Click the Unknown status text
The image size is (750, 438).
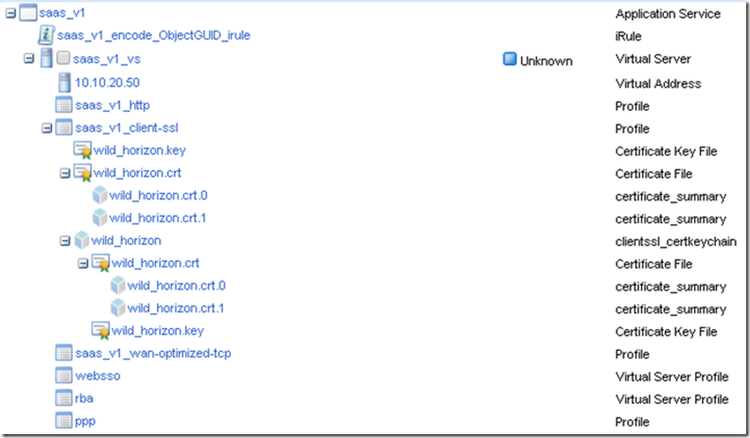tap(546, 61)
